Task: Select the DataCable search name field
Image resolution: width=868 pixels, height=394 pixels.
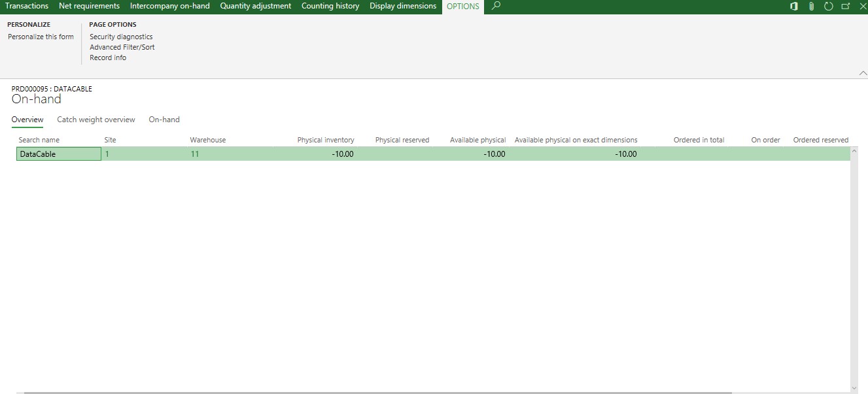Action: (59, 154)
